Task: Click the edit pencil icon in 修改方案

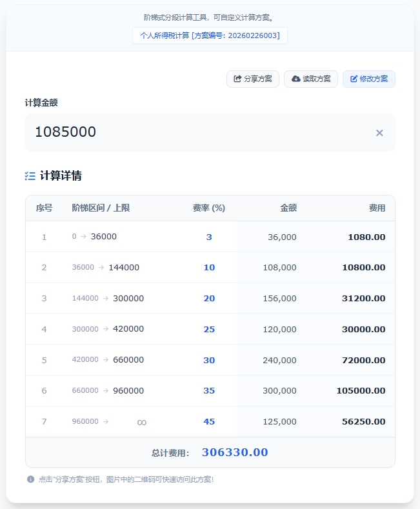Action: pyautogui.click(x=354, y=79)
